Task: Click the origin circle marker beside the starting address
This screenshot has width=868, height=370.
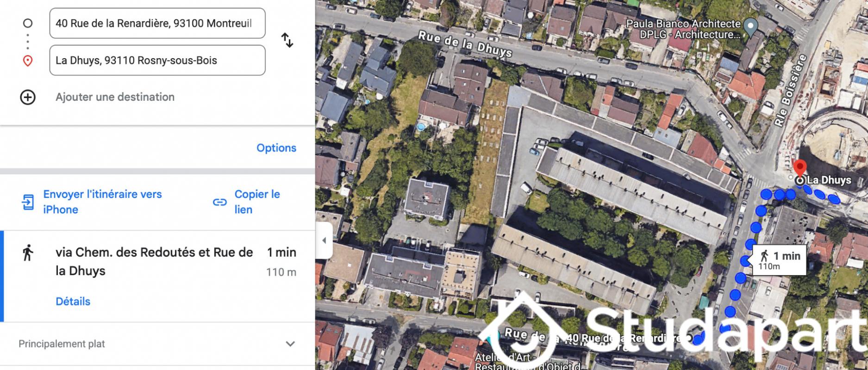Action: [x=28, y=23]
